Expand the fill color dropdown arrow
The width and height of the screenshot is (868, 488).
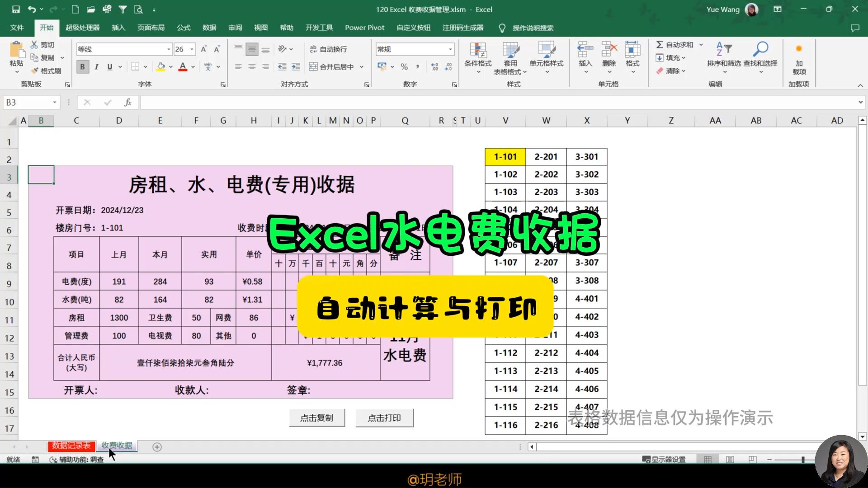coord(171,67)
